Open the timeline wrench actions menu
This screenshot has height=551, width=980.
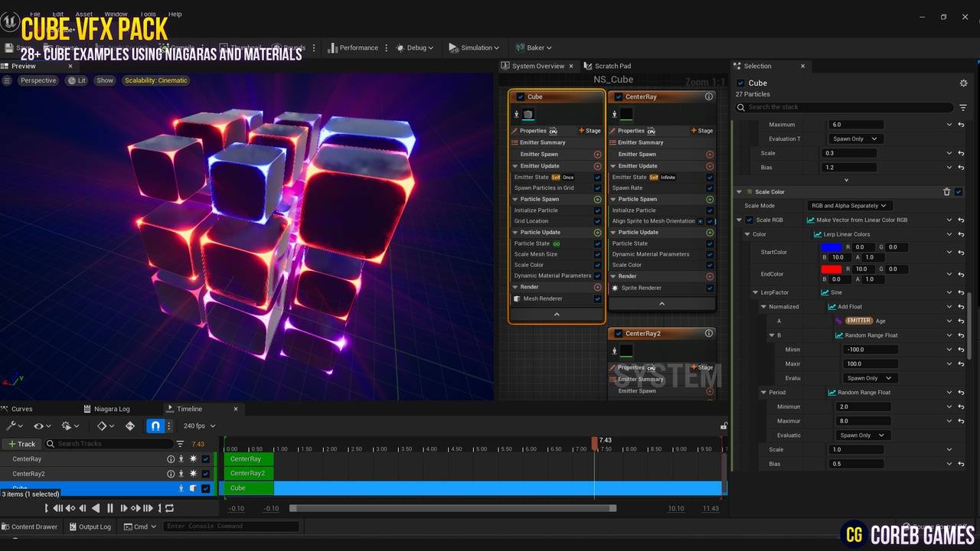[x=15, y=425]
